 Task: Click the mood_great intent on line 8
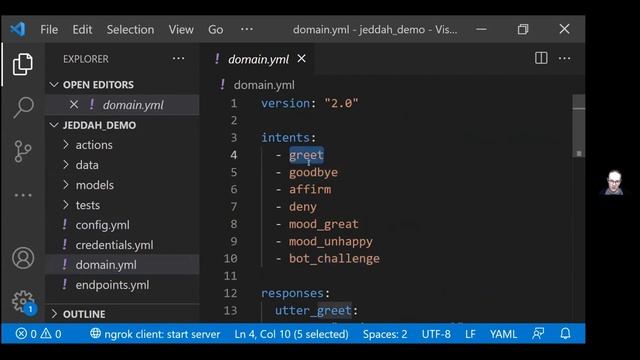coord(323,224)
